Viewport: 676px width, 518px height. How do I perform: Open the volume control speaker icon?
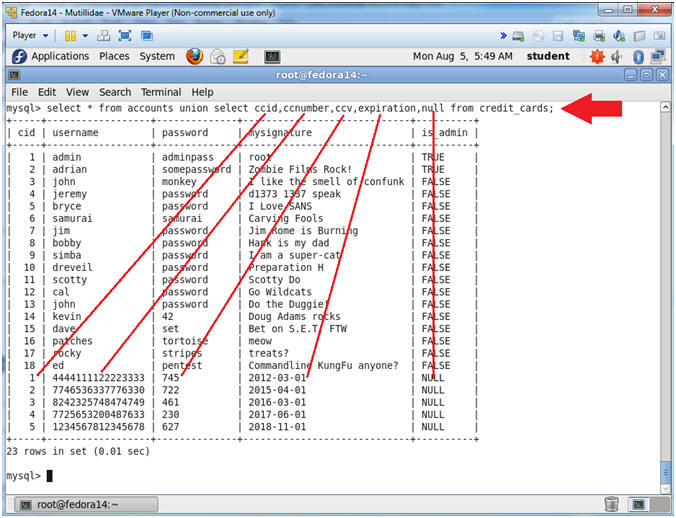click(617, 56)
